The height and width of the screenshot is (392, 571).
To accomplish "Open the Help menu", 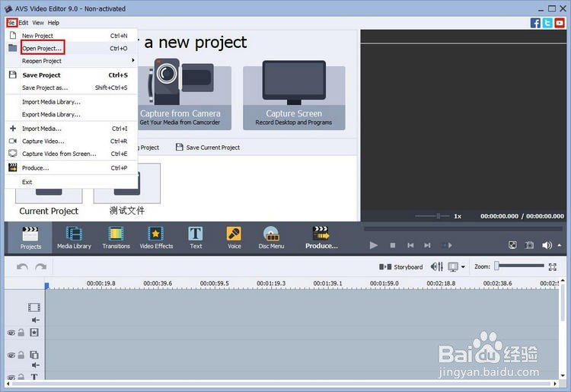I will click(x=53, y=23).
